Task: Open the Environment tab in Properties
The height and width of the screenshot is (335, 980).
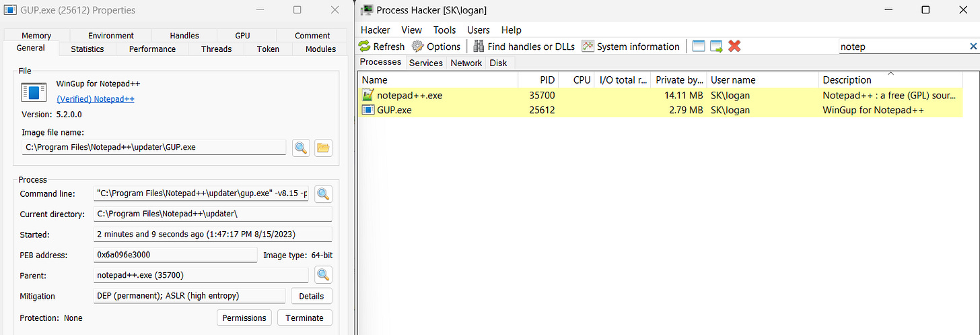Action: [x=111, y=36]
